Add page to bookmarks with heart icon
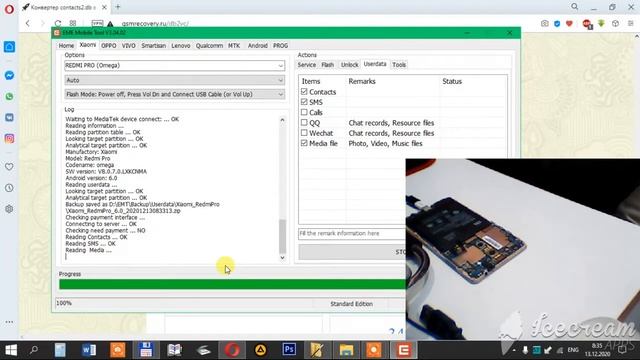640x360 pixels. 569,24
